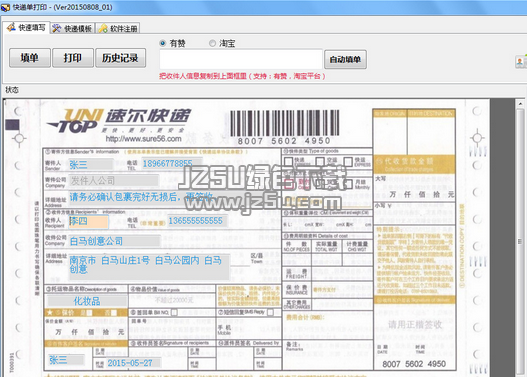Click sender name field 张三
Screen dimensions: 527x377
click(x=91, y=165)
